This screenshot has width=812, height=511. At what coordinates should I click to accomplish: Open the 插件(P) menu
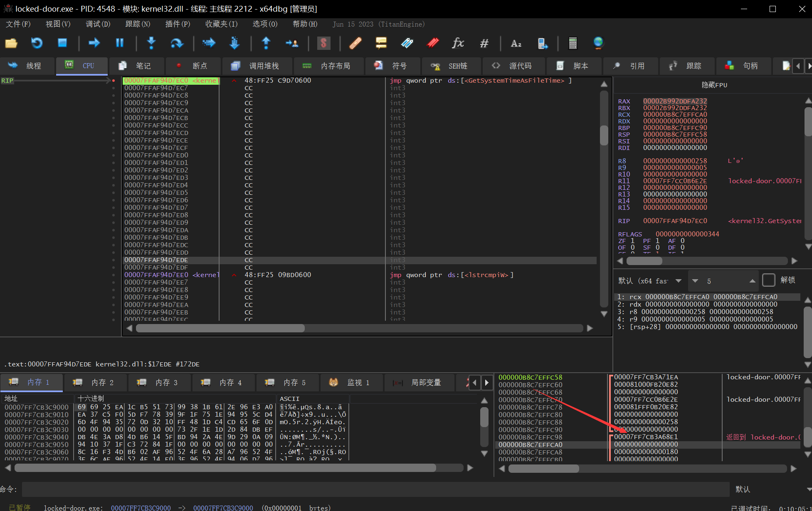[178, 24]
